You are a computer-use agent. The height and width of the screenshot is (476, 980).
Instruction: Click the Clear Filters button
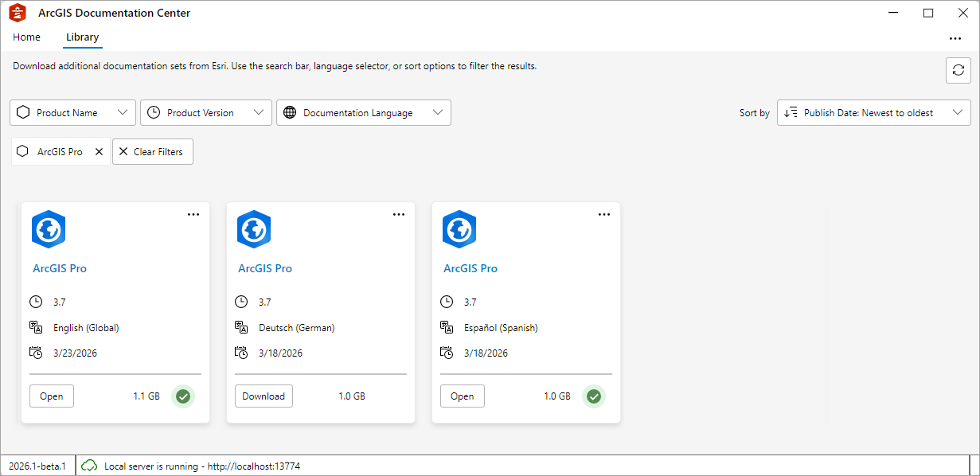153,151
